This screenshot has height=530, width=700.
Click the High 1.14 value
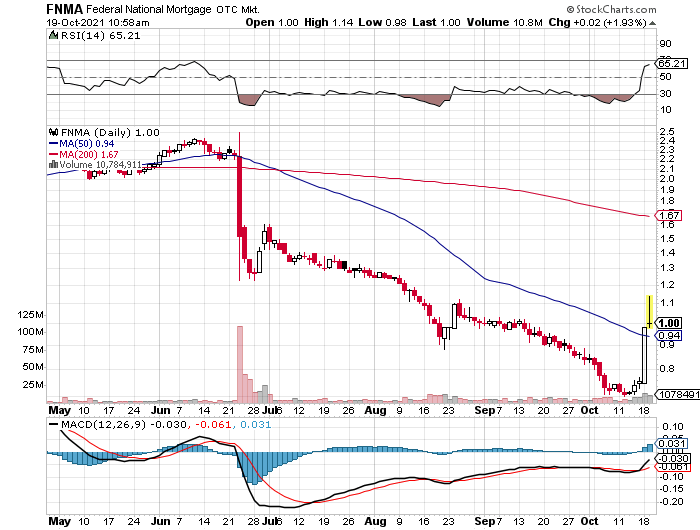point(329,22)
